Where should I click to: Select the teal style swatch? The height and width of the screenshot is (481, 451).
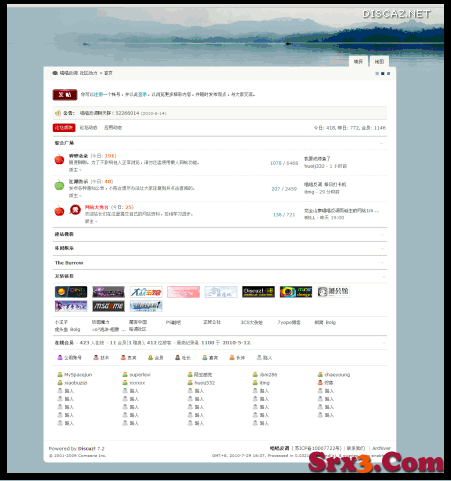pos(388,73)
